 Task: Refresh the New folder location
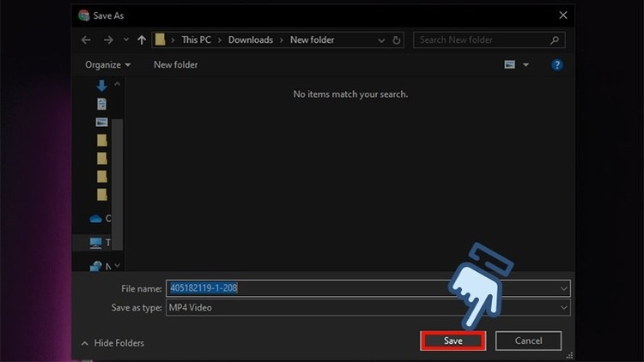(x=397, y=39)
